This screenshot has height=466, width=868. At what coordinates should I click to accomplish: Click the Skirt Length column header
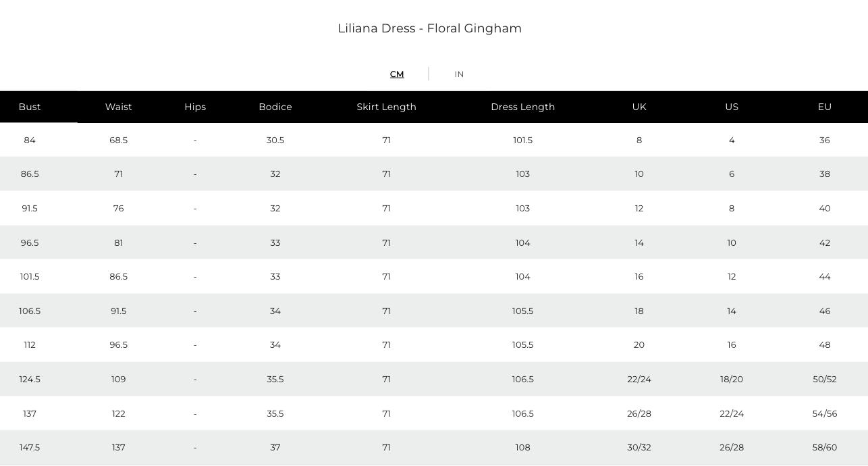pyautogui.click(x=387, y=107)
